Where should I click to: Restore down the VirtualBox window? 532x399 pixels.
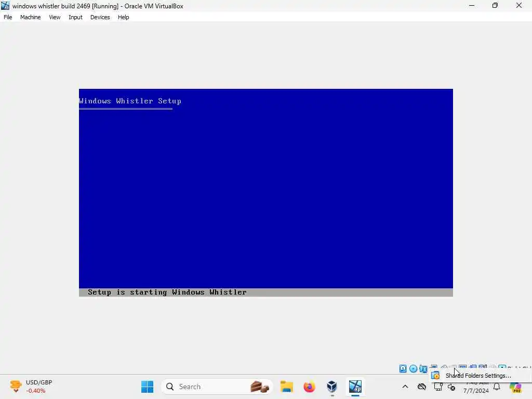click(x=495, y=6)
